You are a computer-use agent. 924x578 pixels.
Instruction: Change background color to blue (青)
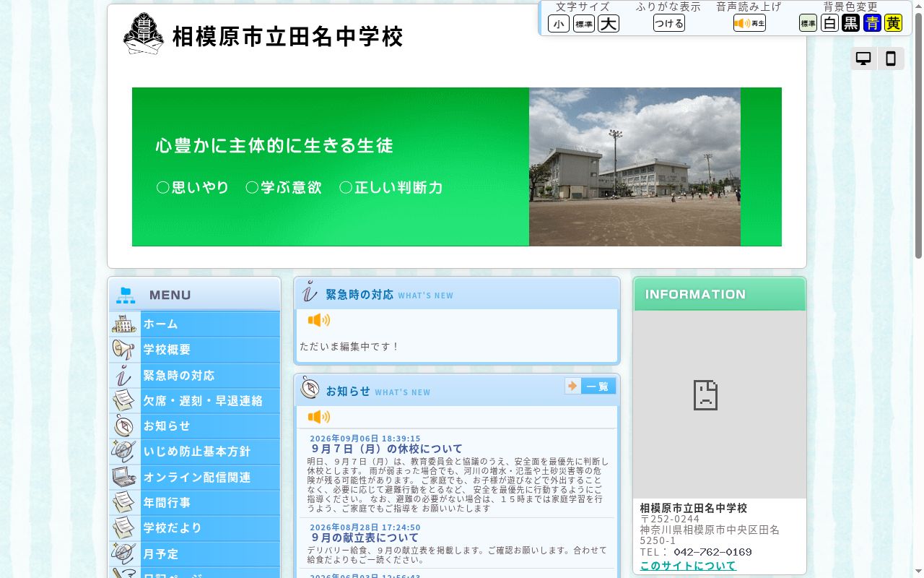(x=872, y=23)
